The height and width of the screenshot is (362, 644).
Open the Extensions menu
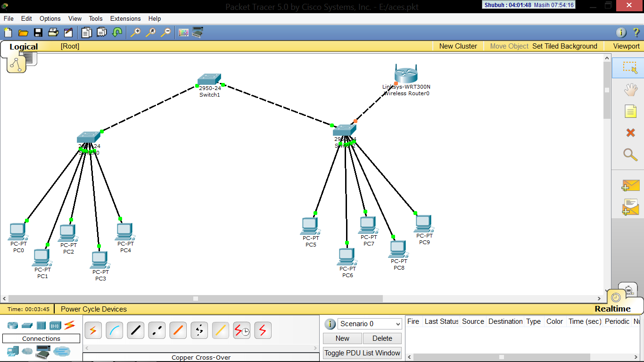[125, 18]
